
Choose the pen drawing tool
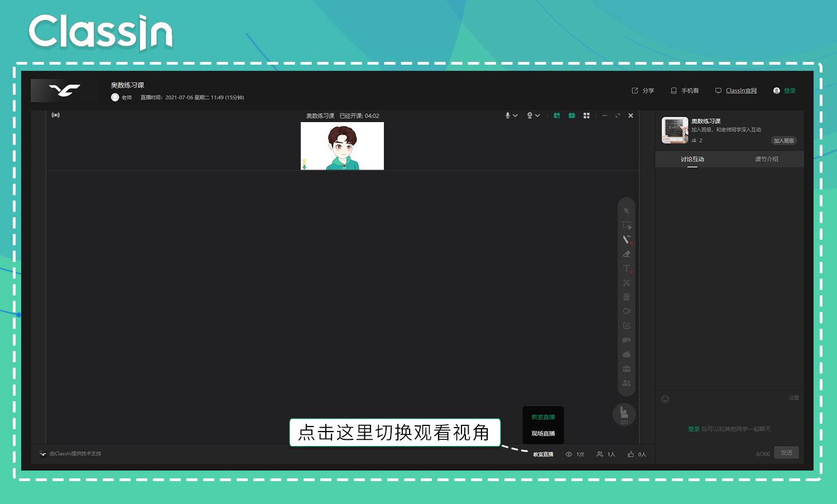(x=627, y=239)
